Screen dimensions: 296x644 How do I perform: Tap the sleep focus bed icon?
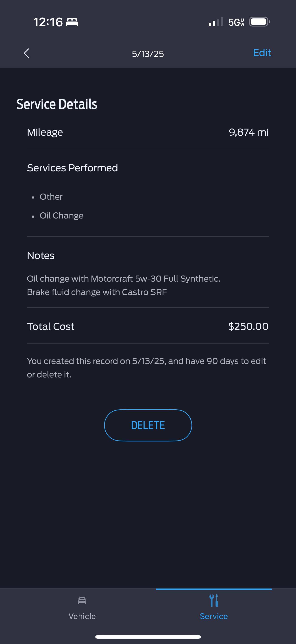72,22
